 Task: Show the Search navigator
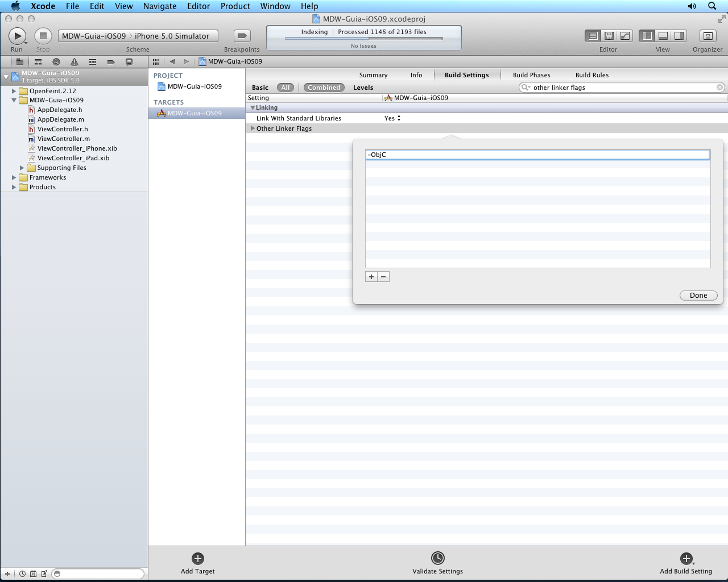click(x=56, y=61)
